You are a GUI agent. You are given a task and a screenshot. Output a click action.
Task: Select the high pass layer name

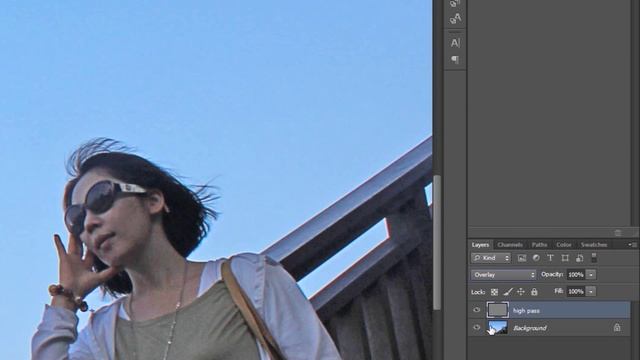coord(526,311)
